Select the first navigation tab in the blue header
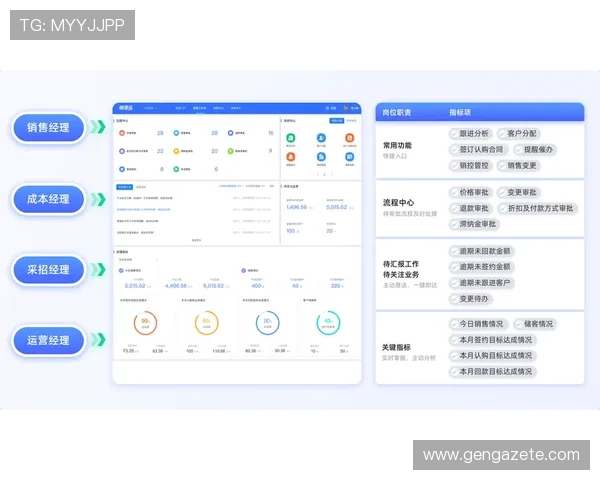The height and width of the screenshot is (480, 600). click(180, 108)
